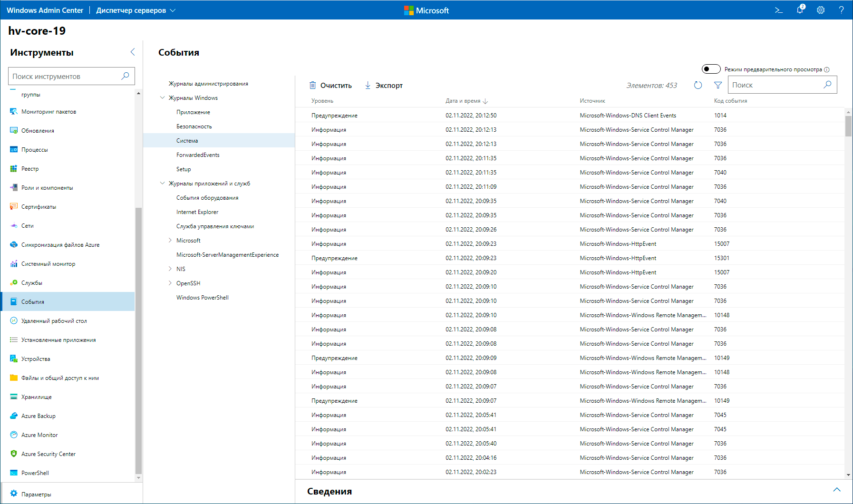This screenshot has height=504, width=853.
Task: Click the events search input field
Action: pyautogui.click(x=775, y=85)
